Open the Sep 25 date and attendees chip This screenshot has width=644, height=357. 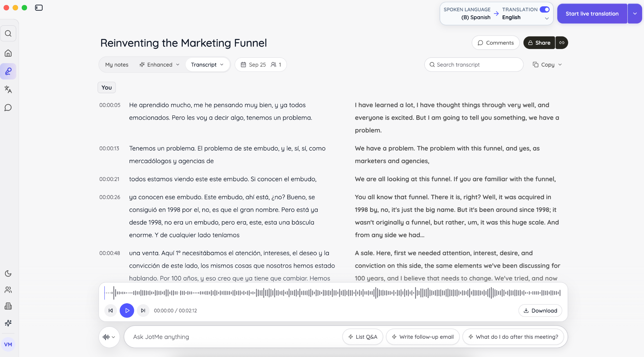click(x=261, y=65)
